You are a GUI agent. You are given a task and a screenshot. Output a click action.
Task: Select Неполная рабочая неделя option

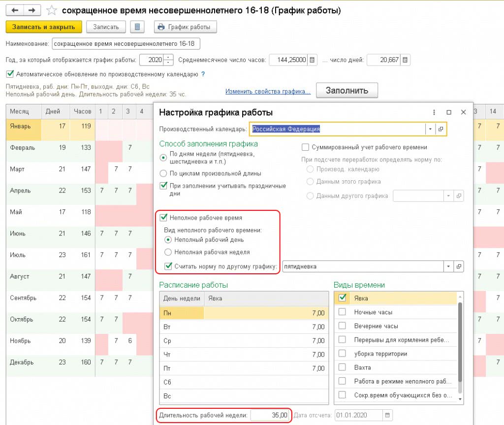point(168,252)
